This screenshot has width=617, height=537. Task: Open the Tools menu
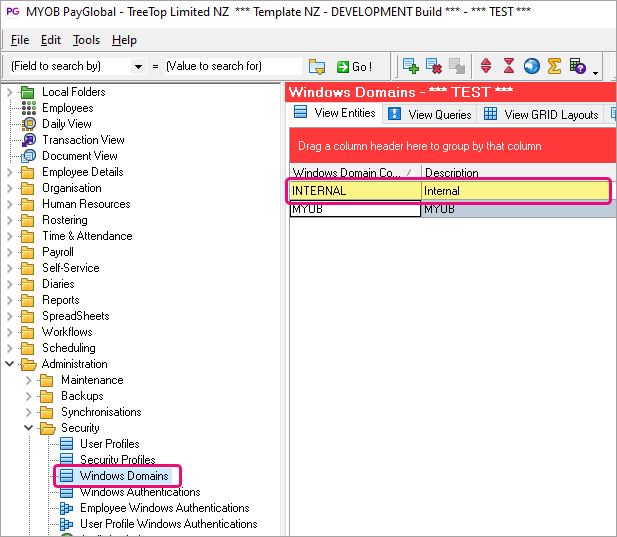point(86,40)
